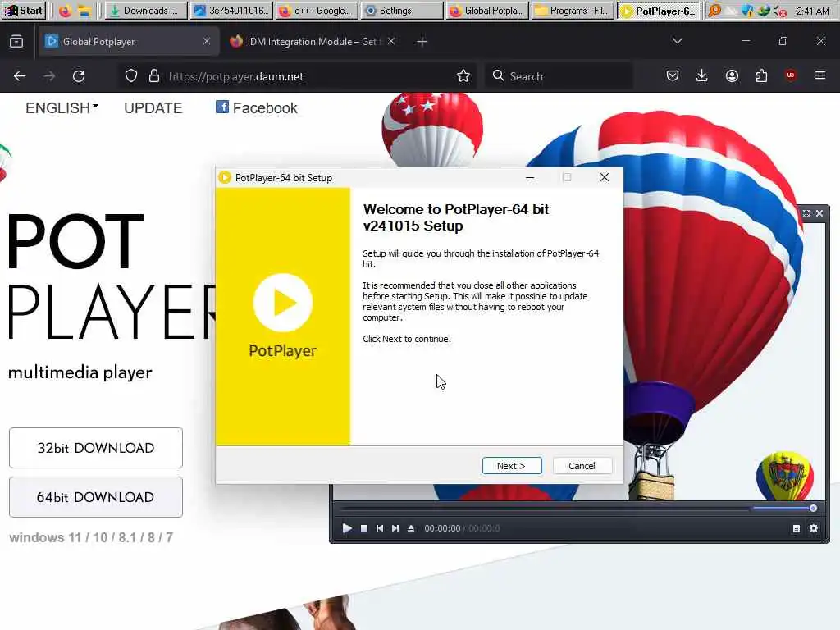Cancel the PotPlayer setup wizard
The image size is (840, 630).
[x=582, y=466]
